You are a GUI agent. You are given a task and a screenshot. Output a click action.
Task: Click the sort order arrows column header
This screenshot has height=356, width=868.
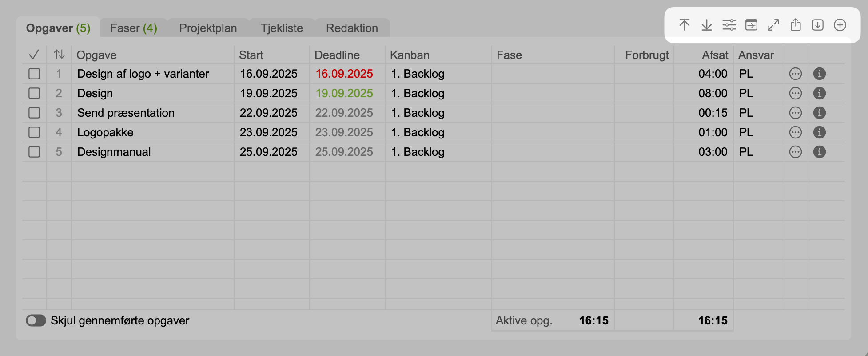click(x=59, y=55)
